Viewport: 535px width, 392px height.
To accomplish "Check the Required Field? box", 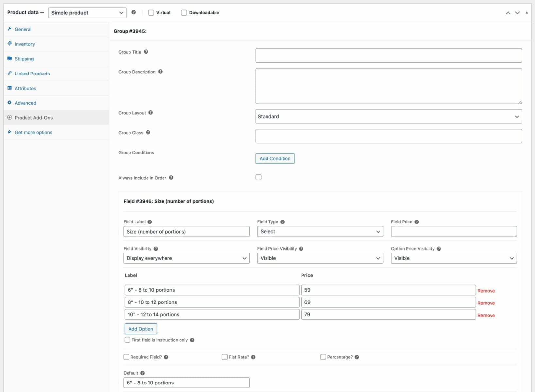I will (126, 357).
